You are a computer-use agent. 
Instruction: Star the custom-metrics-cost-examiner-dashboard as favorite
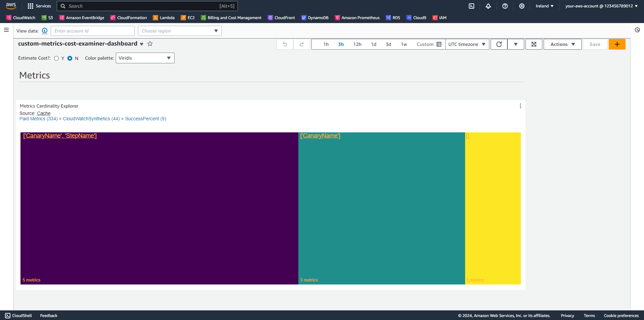tap(150, 44)
